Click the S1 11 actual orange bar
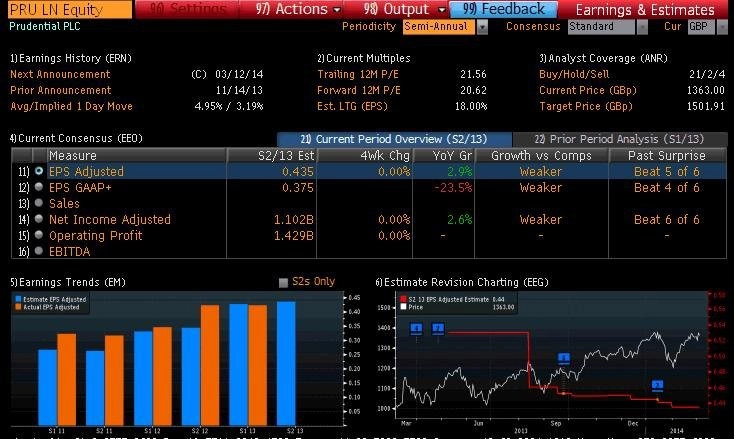 coord(66,380)
